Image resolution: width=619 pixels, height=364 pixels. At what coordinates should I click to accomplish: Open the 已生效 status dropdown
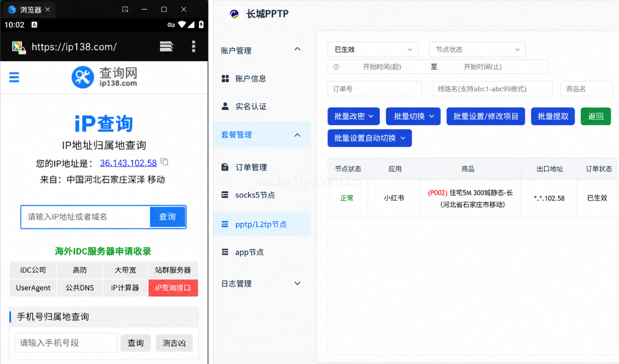(373, 50)
